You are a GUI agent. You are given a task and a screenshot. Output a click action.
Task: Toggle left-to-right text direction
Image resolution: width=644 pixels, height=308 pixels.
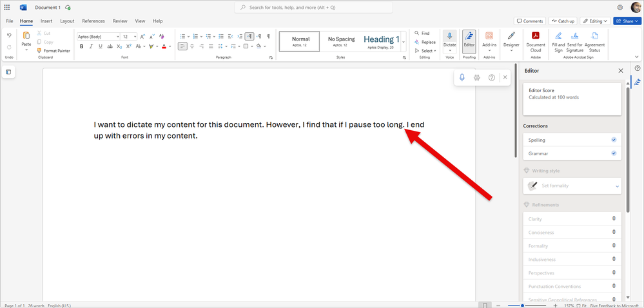pos(249,36)
